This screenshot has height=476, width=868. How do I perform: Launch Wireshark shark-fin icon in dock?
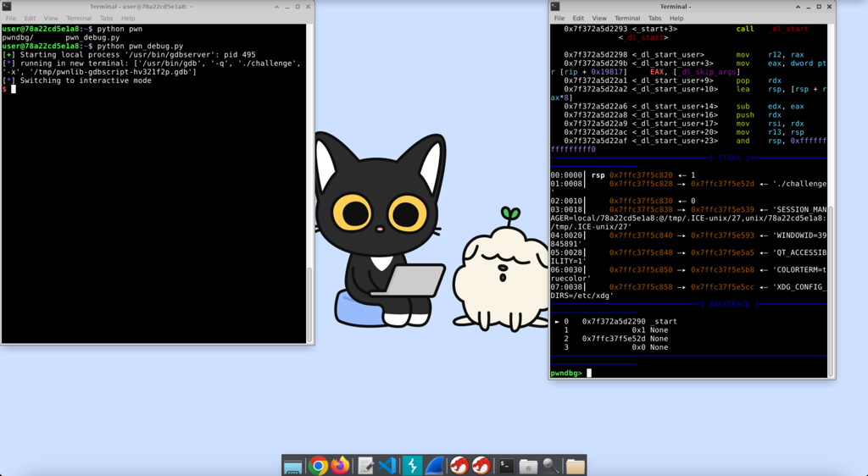click(435, 466)
